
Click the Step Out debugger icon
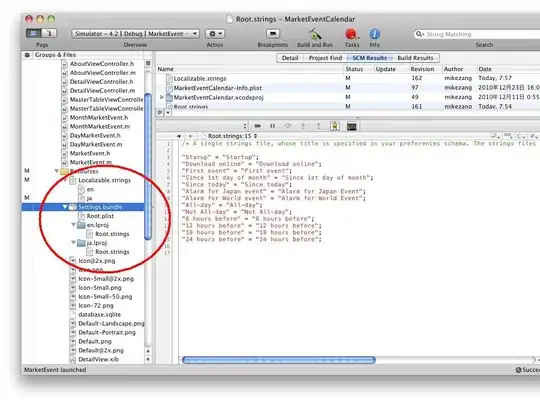[x=318, y=126]
